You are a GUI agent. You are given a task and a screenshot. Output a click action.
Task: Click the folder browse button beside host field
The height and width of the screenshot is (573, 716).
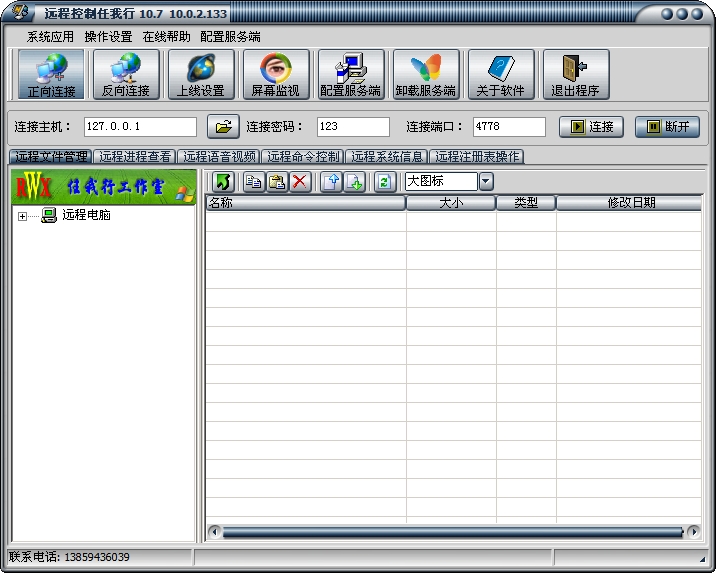tap(224, 127)
